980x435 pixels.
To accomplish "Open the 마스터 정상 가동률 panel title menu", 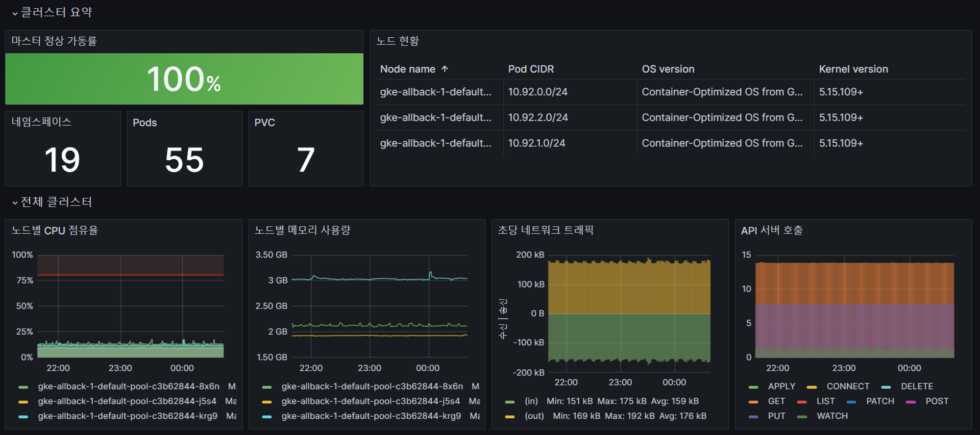I will [x=54, y=41].
